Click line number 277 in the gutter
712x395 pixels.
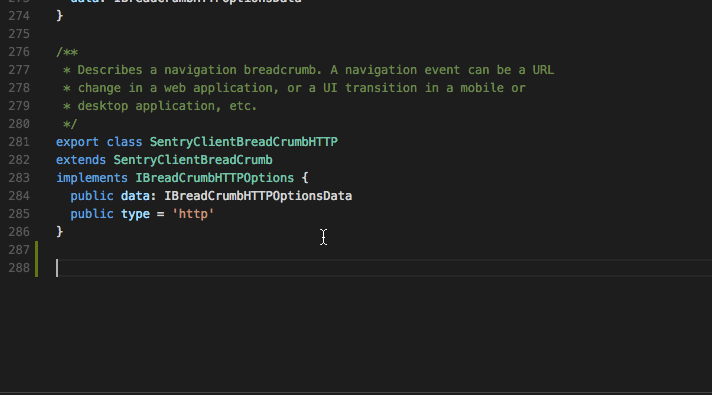pos(19,70)
